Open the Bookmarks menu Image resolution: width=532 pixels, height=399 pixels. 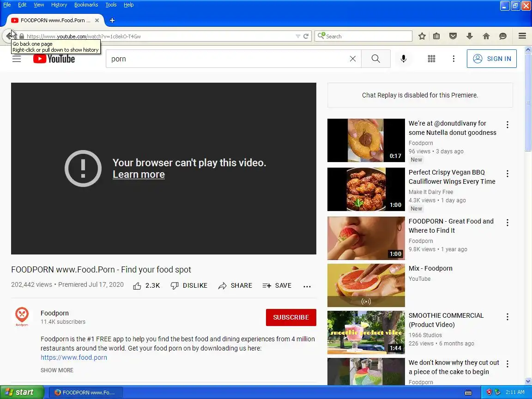86,5
